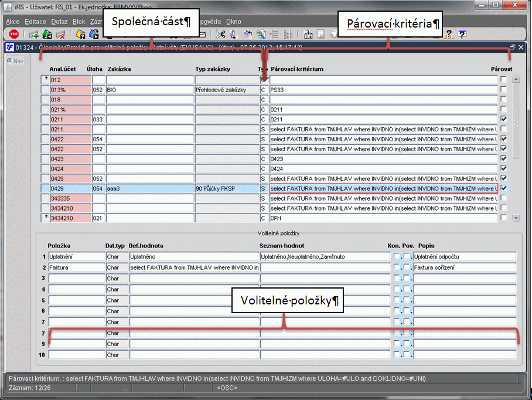This screenshot has width=532, height=400.
Task: Click the scroll down arrow of records list
Action: 516,218
